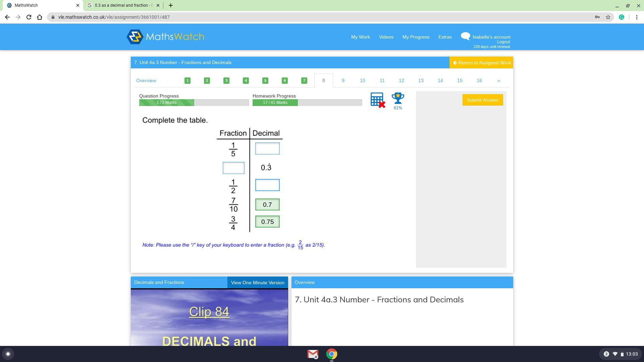The height and width of the screenshot is (362, 644).
Task: Open Chrome three-dot menu
Action: [x=637, y=17]
